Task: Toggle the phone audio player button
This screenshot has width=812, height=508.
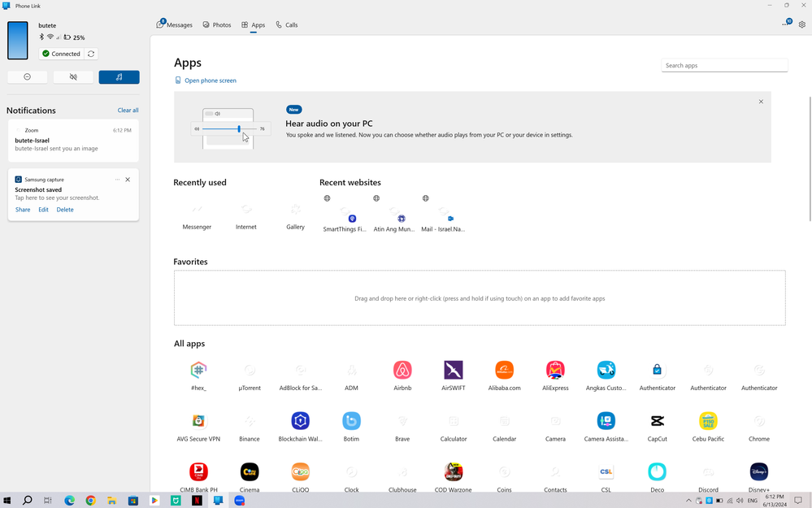Action: (x=119, y=77)
